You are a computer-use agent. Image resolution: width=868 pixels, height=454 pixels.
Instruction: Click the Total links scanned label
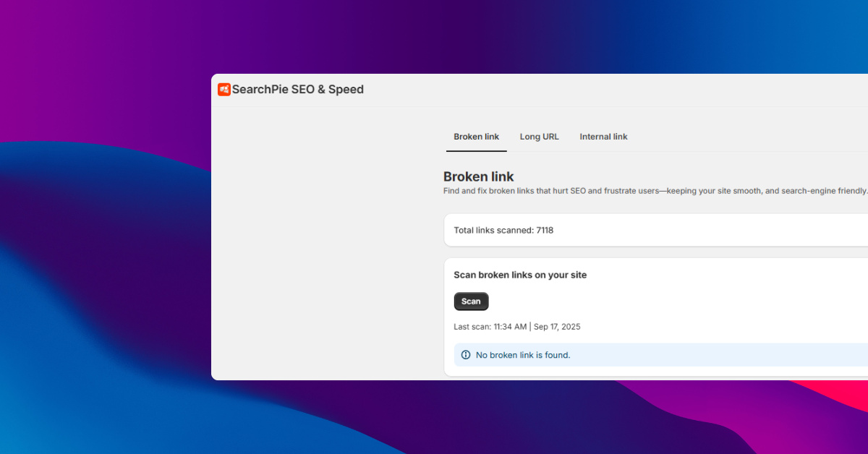coord(493,231)
